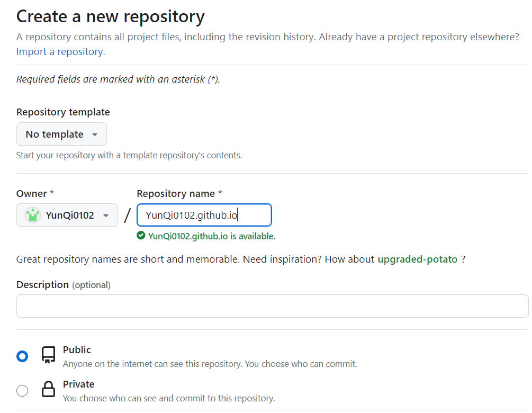Click the YunQi0102 owner avatar icon
This screenshot has width=532, height=413.
33,216
